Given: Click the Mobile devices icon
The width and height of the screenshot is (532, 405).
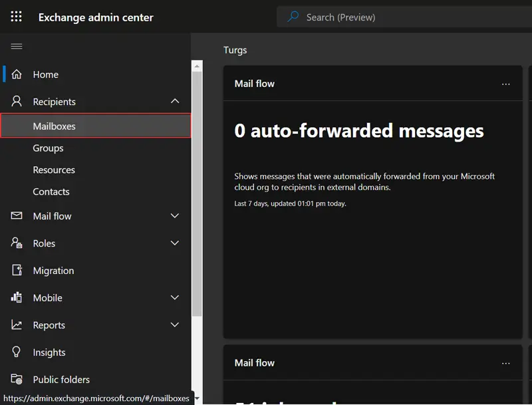Looking at the screenshot, I should pos(17,298).
